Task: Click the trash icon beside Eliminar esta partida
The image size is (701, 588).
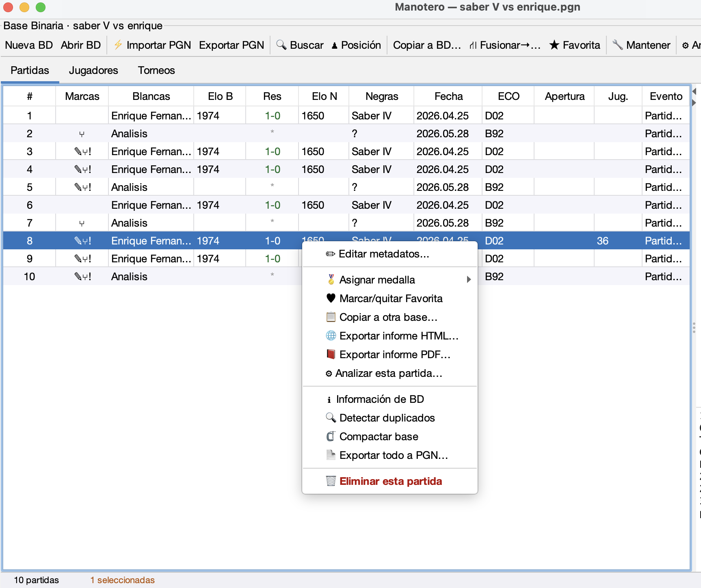Action: point(331,481)
